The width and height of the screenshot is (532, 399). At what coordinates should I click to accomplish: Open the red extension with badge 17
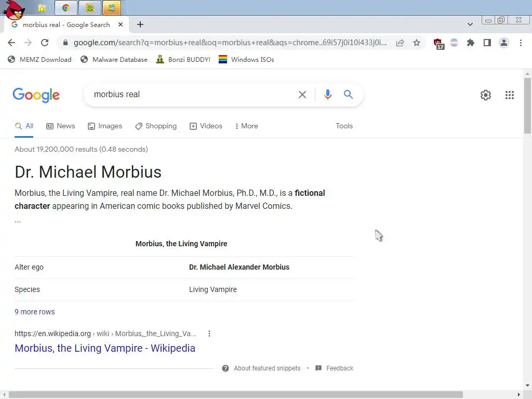click(x=438, y=44)
